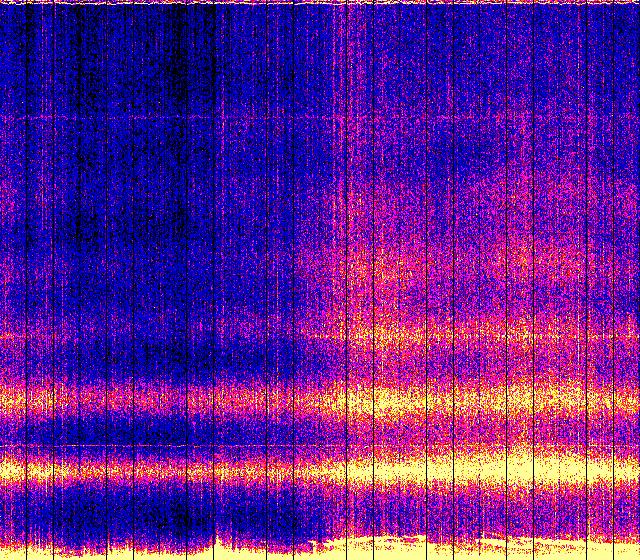Click the faint pink horizontal line near the top
Viewport: 640px width, 560px height.
(200, 119)
